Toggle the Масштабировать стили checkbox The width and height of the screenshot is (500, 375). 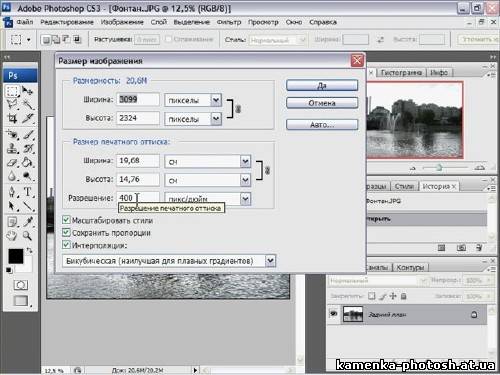(66, 220)
